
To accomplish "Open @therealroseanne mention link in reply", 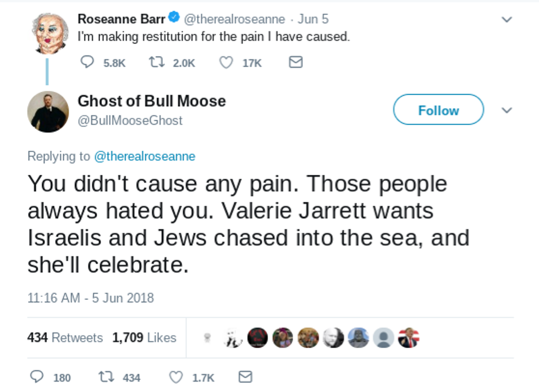I will click(x=145, y=156).
